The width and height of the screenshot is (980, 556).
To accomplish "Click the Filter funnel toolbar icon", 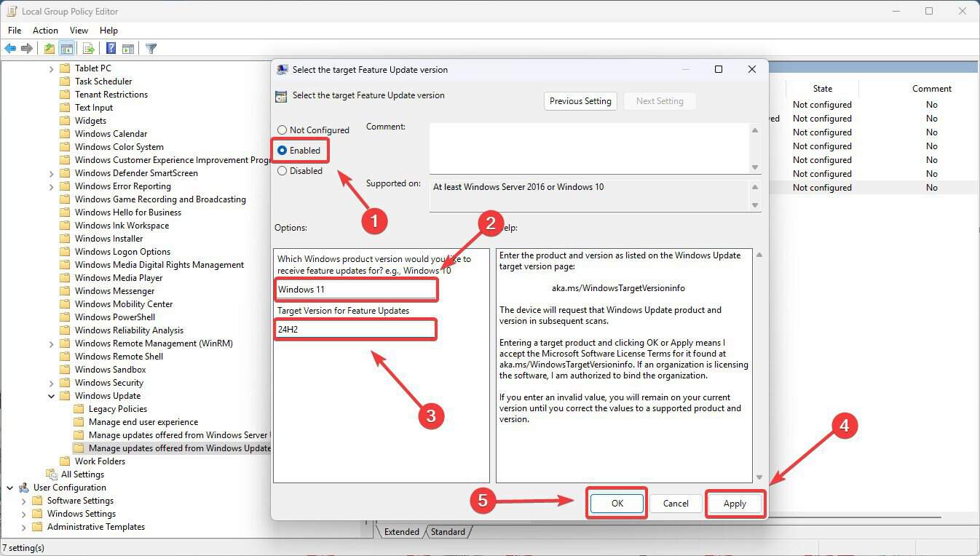I will [151, 49].
